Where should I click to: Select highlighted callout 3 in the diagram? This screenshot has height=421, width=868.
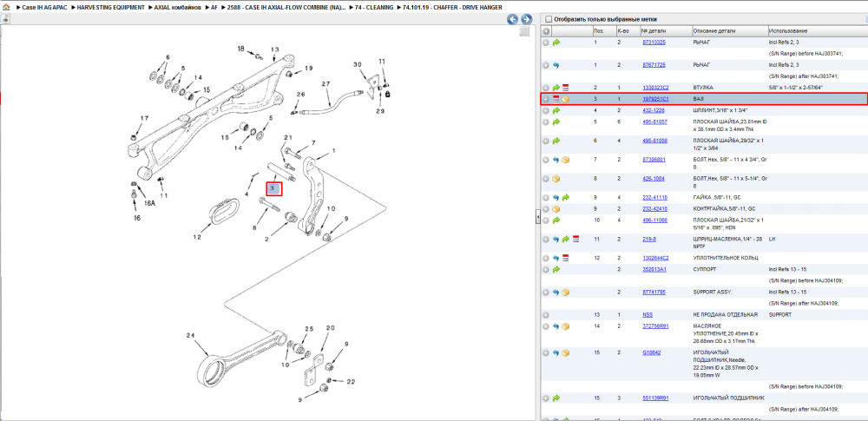[x=274, y=189]
